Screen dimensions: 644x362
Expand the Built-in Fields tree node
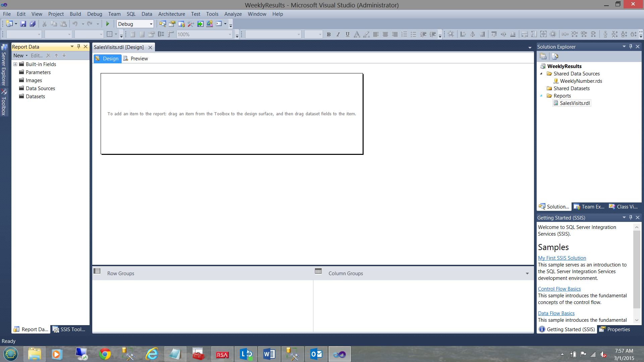coord(15,64)
